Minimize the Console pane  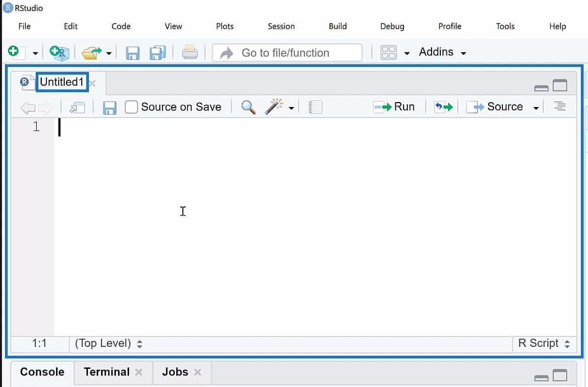pos(541,378)
